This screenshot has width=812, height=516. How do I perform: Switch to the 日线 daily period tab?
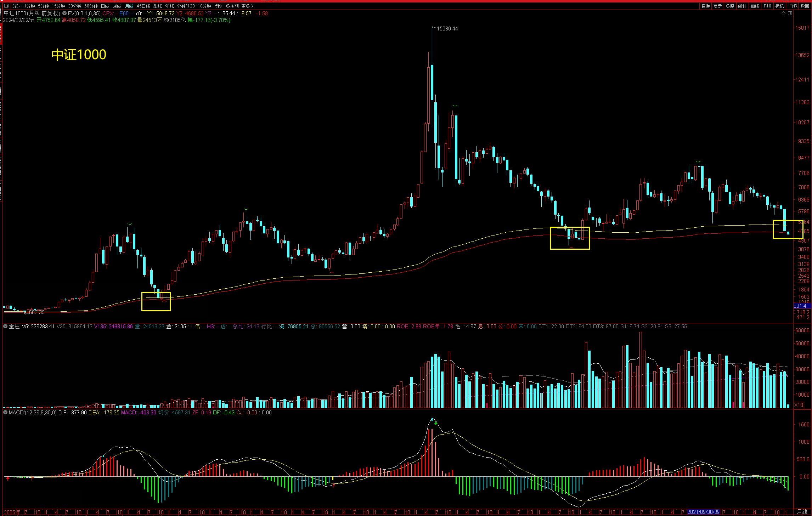click(x=105, y=6)
